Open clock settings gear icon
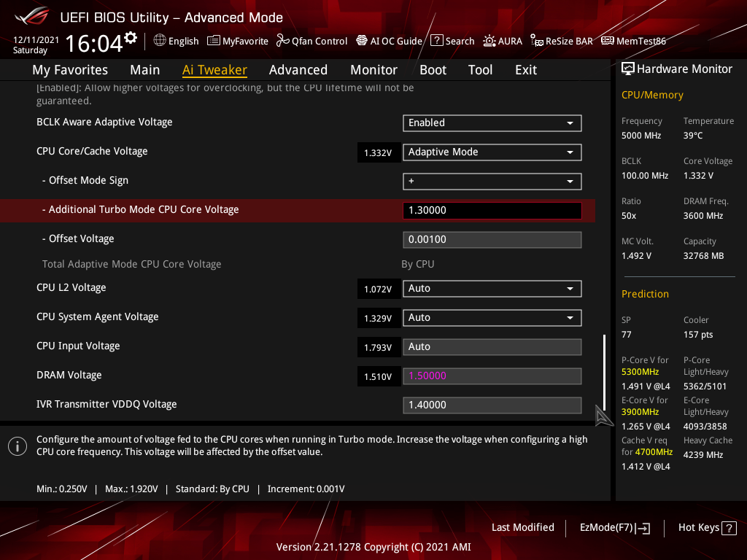 131,38
